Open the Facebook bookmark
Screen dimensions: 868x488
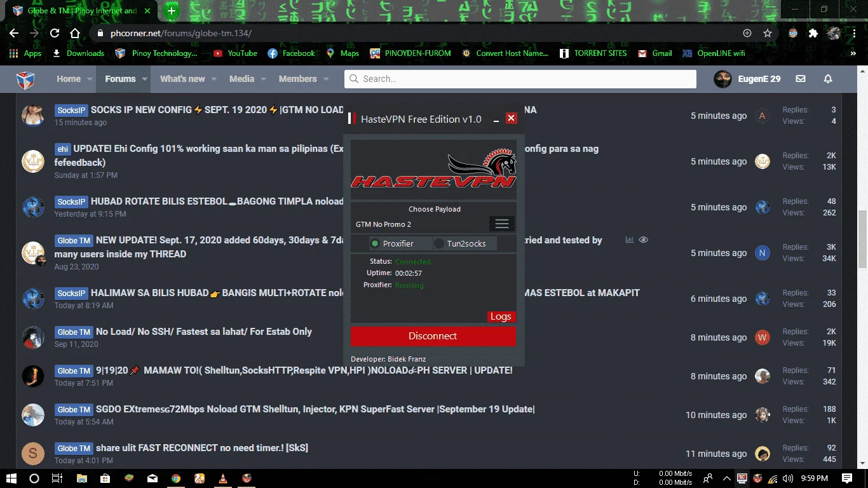(x=291, y=53)
